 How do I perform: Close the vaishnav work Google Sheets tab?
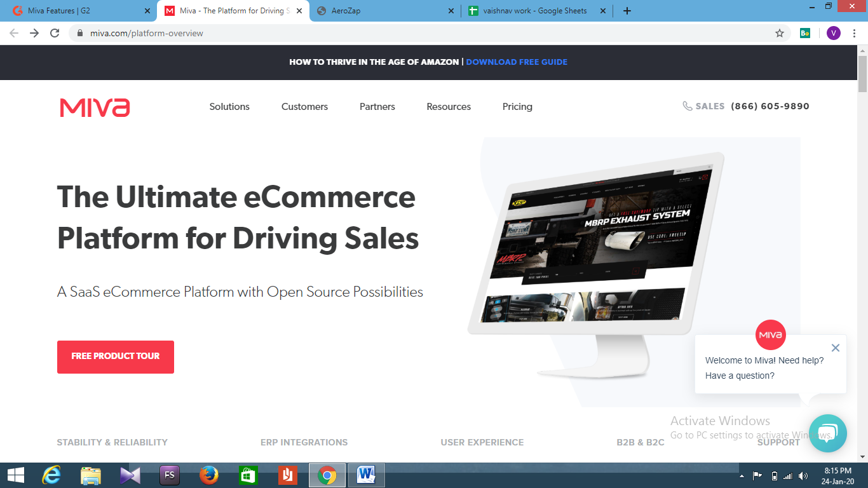pos(603,11)
